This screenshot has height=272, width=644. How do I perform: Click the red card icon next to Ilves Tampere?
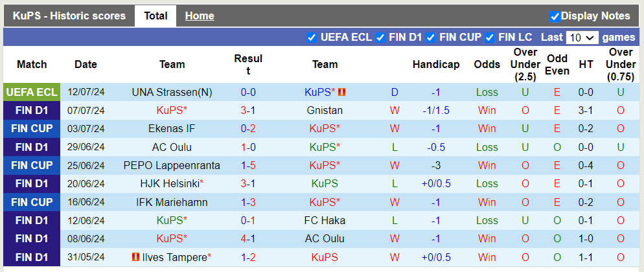[135, 257]
